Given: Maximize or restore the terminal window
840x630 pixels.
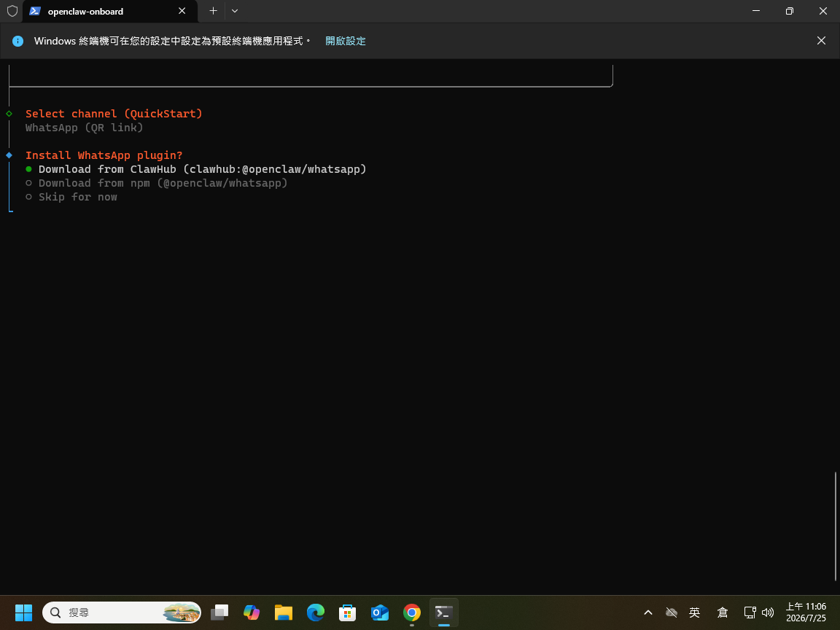Looking at the screenshot, I should (790, 11).
